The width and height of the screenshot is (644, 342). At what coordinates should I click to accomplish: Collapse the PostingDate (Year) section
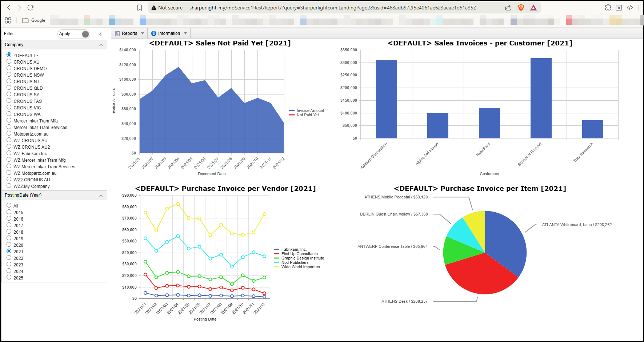(101, 196)
